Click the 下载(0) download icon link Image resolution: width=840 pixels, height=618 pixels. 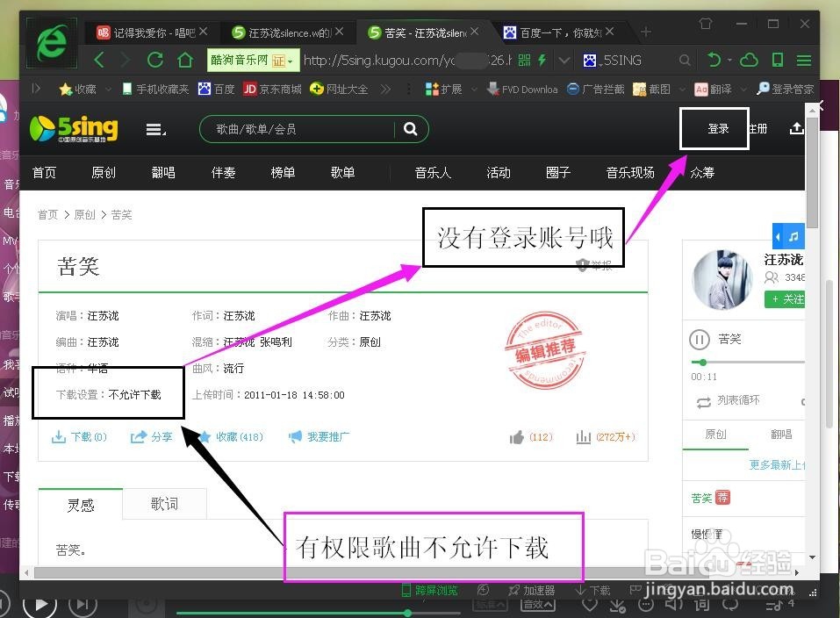coord(59,437)
